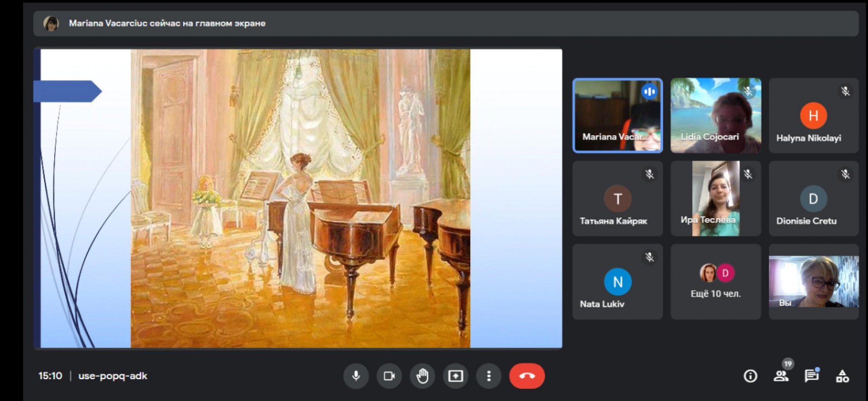Start presenting your screen
Viewport: 868px width, 401px height.
tap(455, 376)
